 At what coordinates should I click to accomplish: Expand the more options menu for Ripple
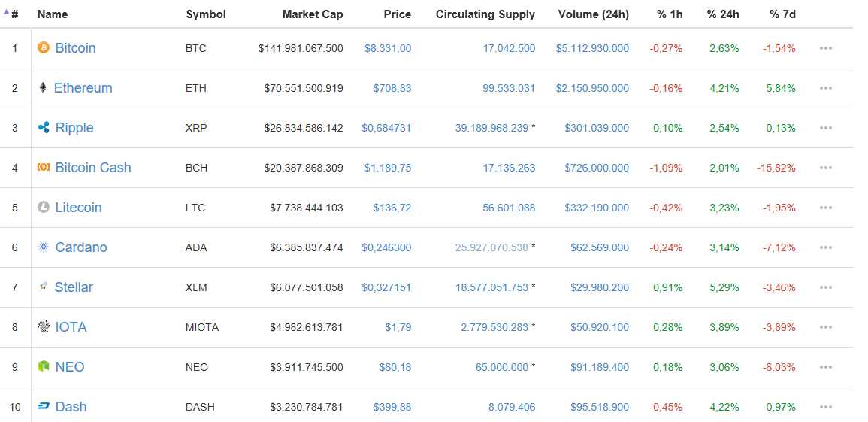826,128
